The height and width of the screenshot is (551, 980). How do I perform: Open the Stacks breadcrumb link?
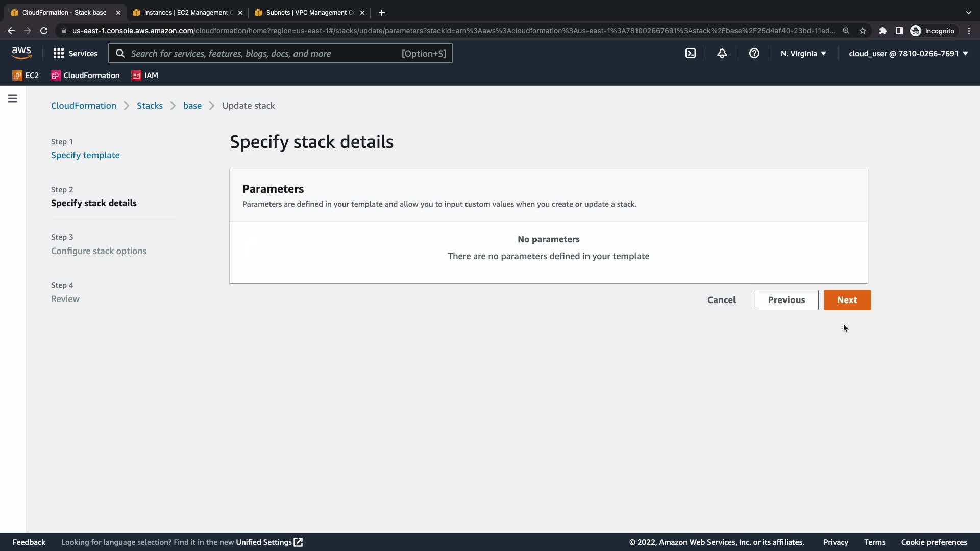click(150, 106)
